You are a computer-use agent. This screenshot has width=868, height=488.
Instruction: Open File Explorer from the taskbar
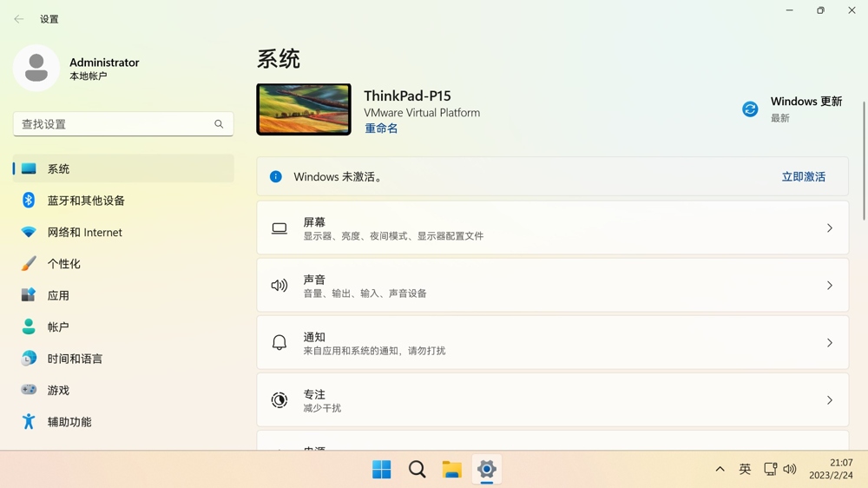coord(451,470)
